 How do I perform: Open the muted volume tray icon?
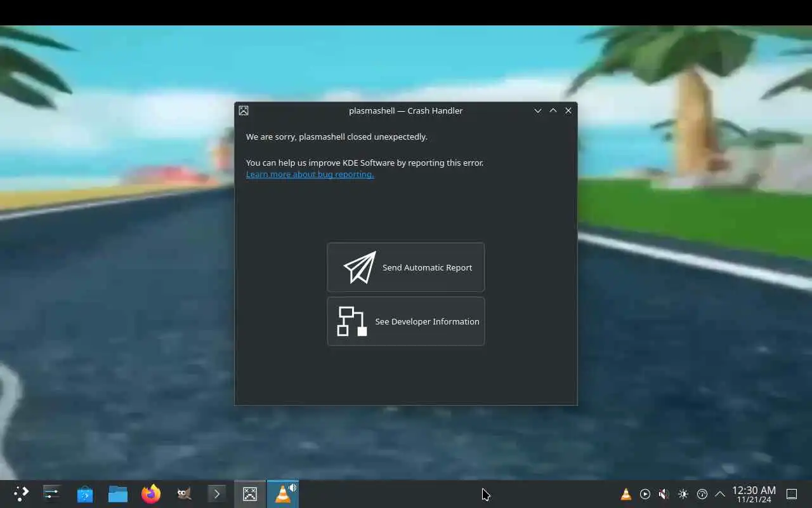coord(664,494)
